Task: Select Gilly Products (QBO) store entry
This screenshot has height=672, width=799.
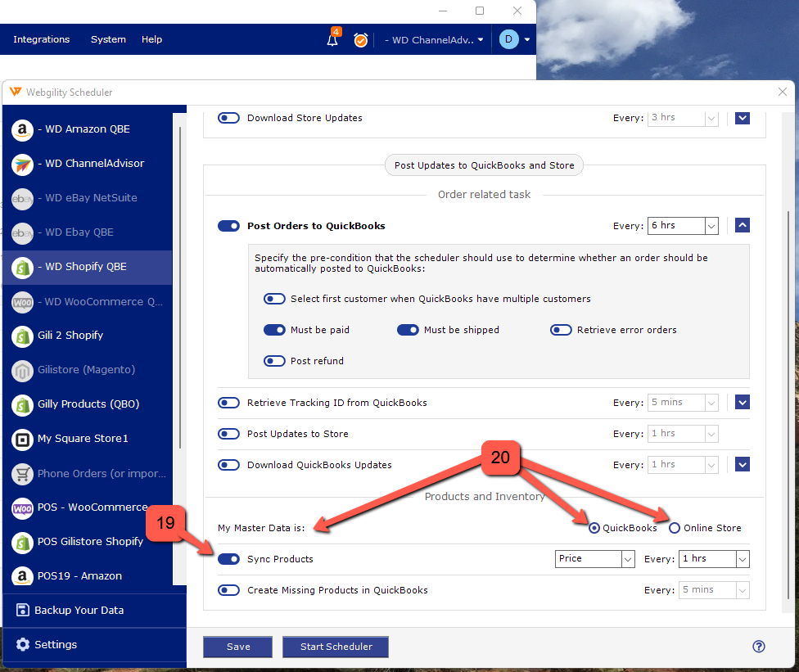Action: coord(88,404)
